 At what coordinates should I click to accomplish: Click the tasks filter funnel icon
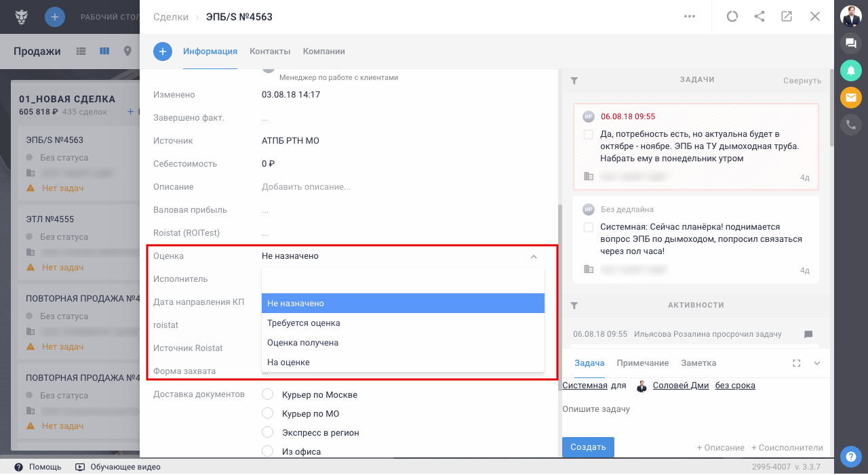click(x=574, y=81)
